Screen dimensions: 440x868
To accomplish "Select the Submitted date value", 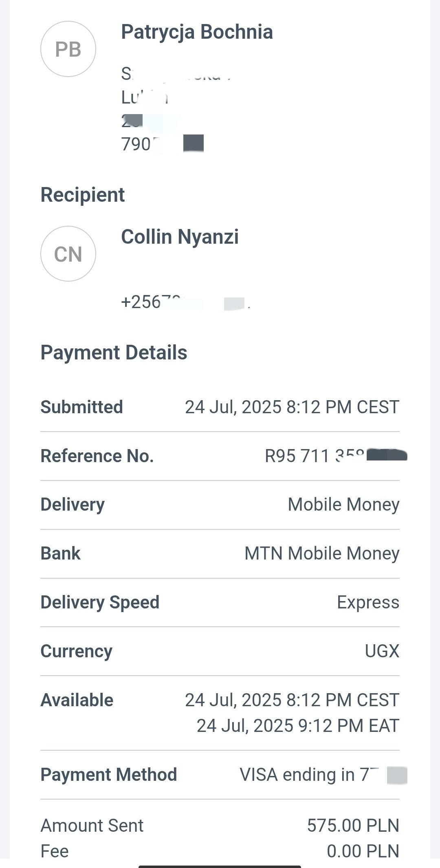I will click(x=292, y=407).
